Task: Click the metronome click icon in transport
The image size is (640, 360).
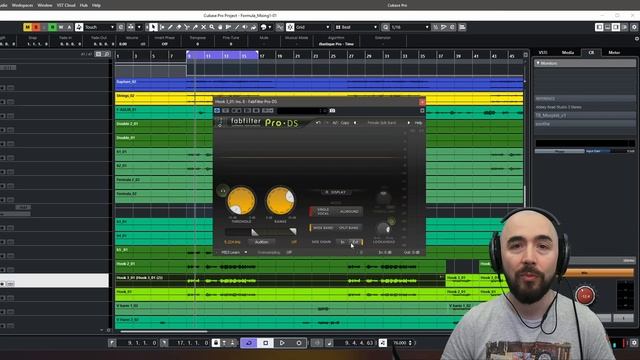Action: coord(382,343)
